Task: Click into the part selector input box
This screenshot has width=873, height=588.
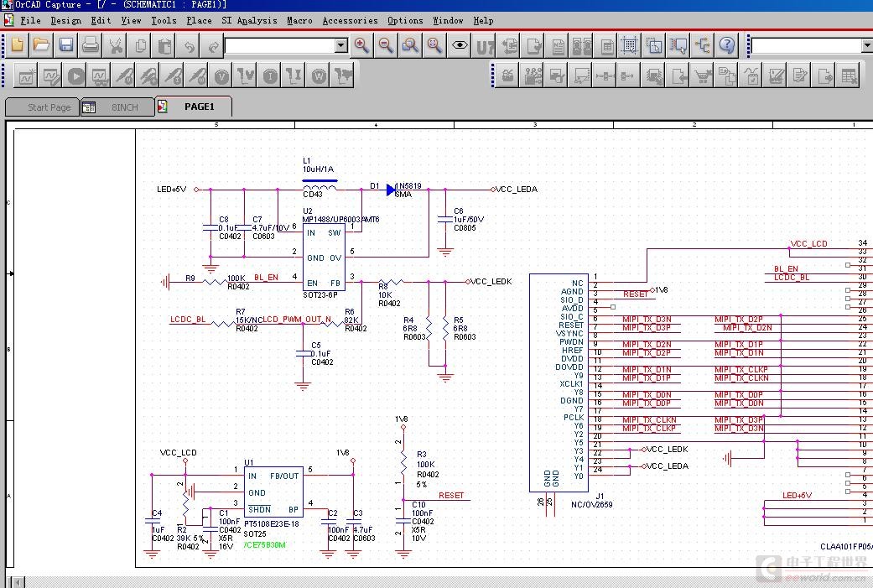Action: click(x=280, y=45)
